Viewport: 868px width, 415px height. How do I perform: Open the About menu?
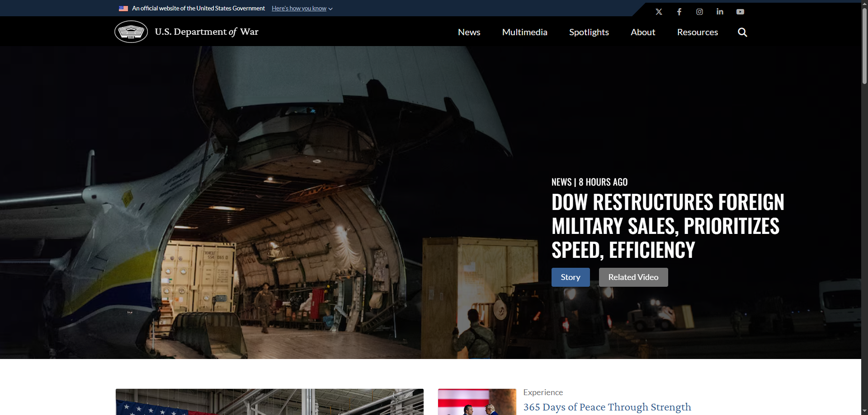643,32
